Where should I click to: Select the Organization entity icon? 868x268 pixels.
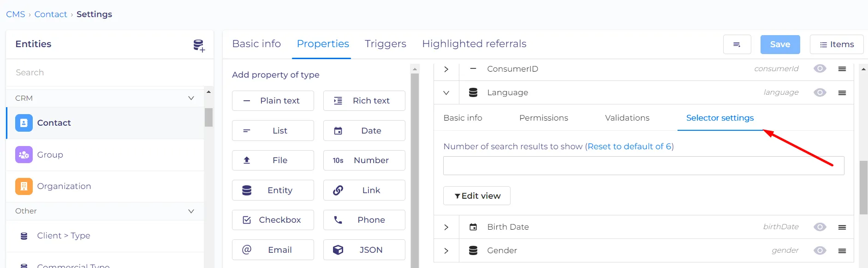(24, 186)
